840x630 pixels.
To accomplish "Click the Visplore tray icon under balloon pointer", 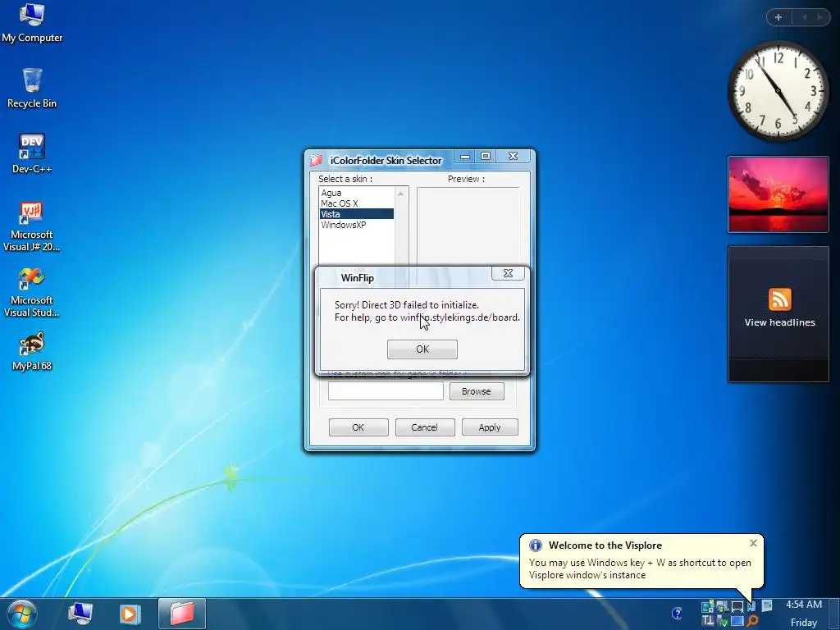I will (751, 606).
